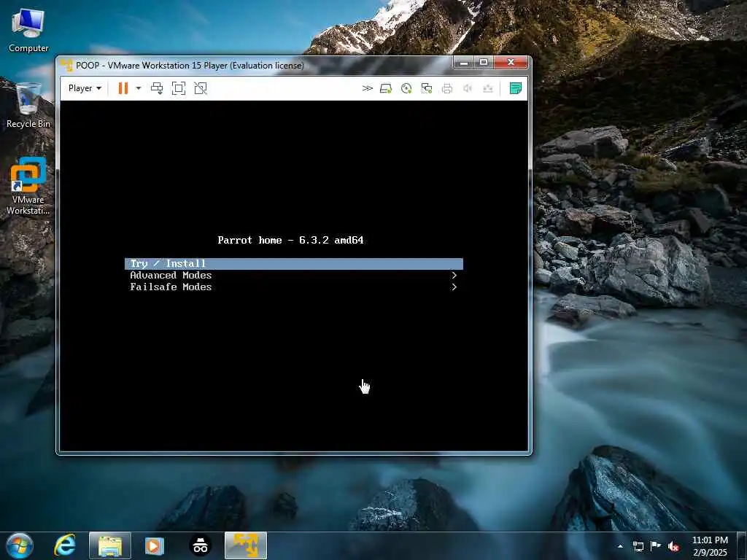Screen dimensions: 747x560
Task: Open the incognito spy icon taskbar app
Action: [x=200, y=545]
